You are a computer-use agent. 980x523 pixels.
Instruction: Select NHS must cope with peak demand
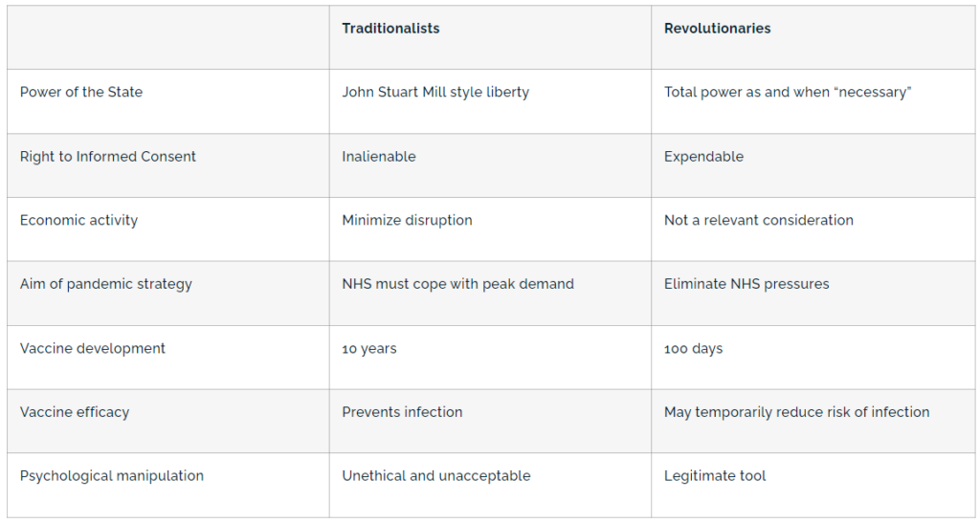pos(457,284)
